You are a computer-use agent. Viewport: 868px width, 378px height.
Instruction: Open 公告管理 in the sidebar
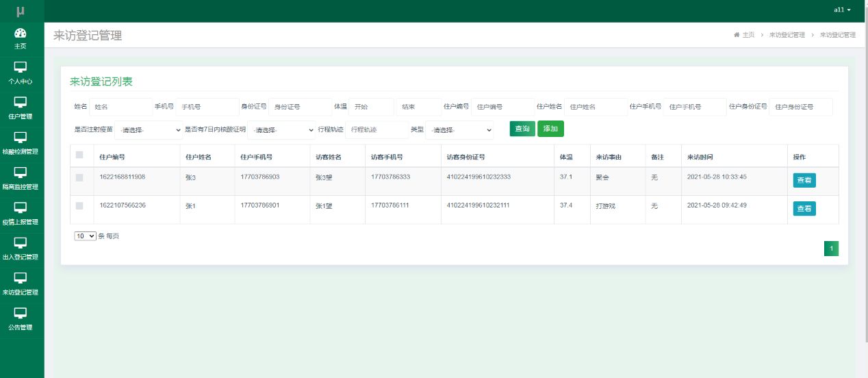pos(21,319)
